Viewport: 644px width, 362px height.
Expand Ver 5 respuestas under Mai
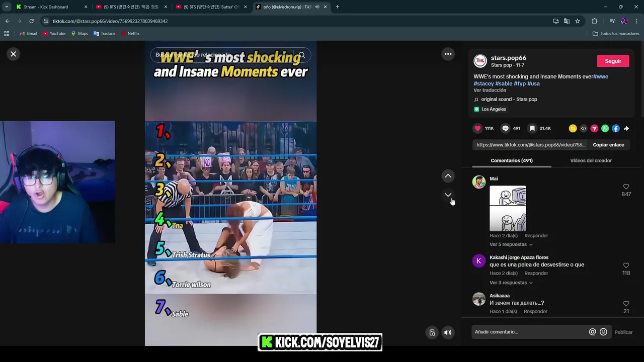click(511, 244)
